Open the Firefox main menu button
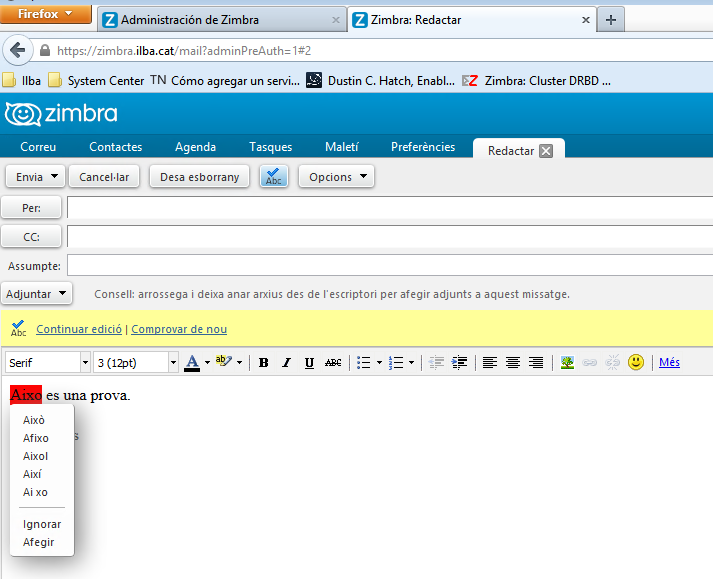 click(x=45, y=14)
